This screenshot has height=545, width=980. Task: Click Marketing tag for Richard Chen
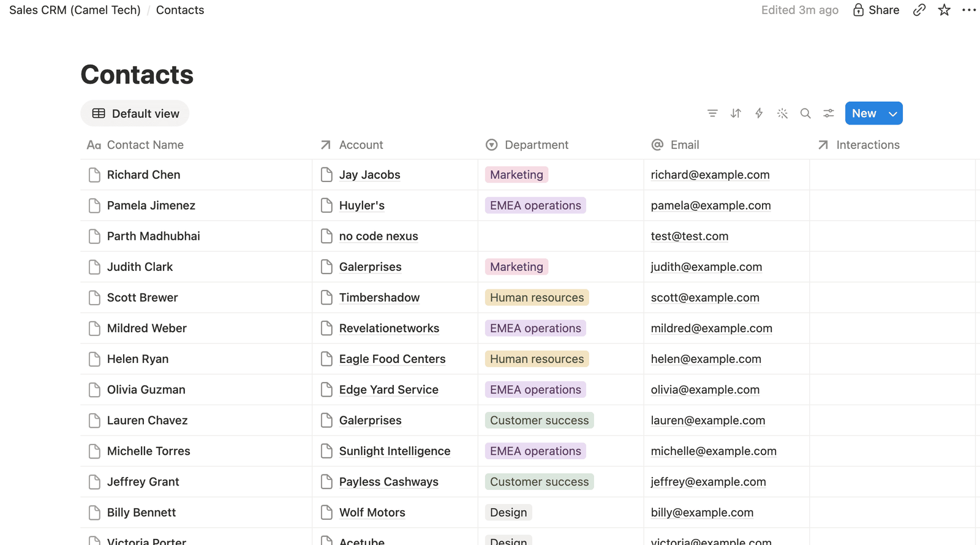tap(516, 175)
